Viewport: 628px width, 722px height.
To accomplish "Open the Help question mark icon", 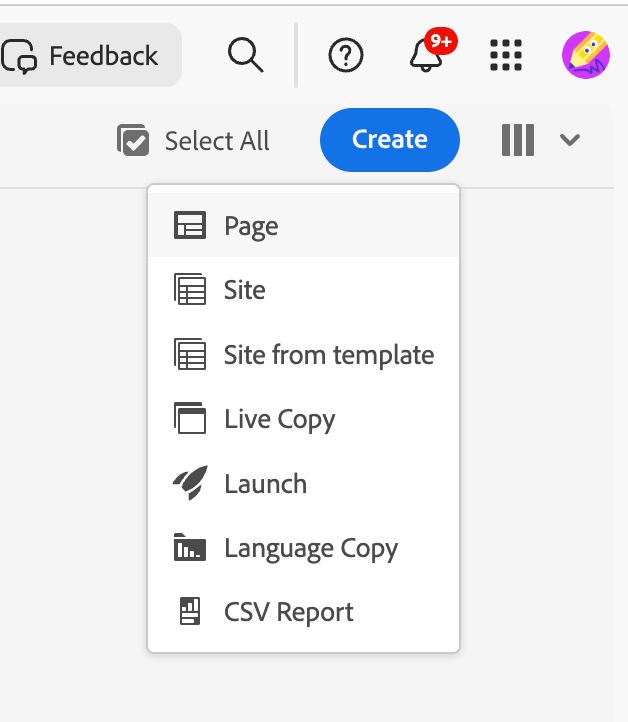I will 345,55.
